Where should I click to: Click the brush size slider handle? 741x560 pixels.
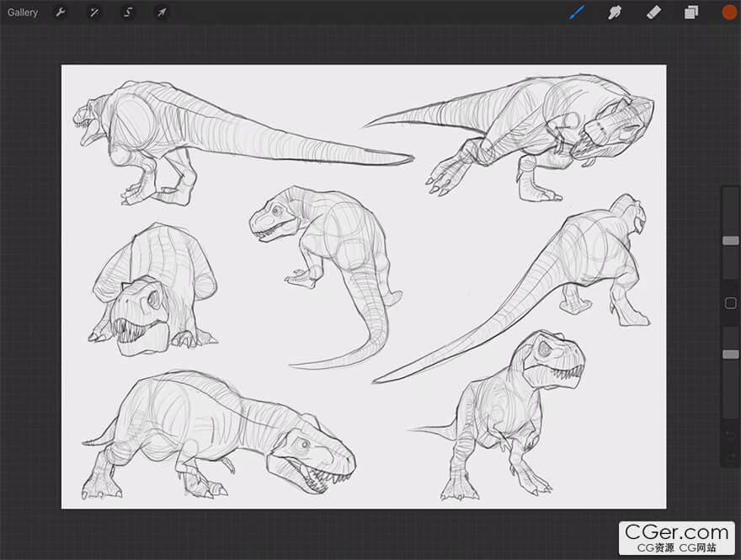pyautogui.click(x=730, y=241)
